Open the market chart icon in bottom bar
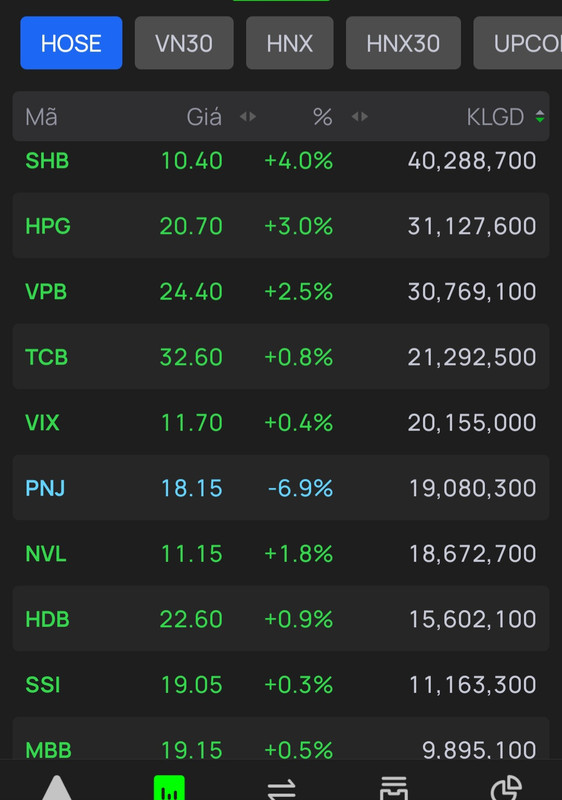 click(169, 788)
